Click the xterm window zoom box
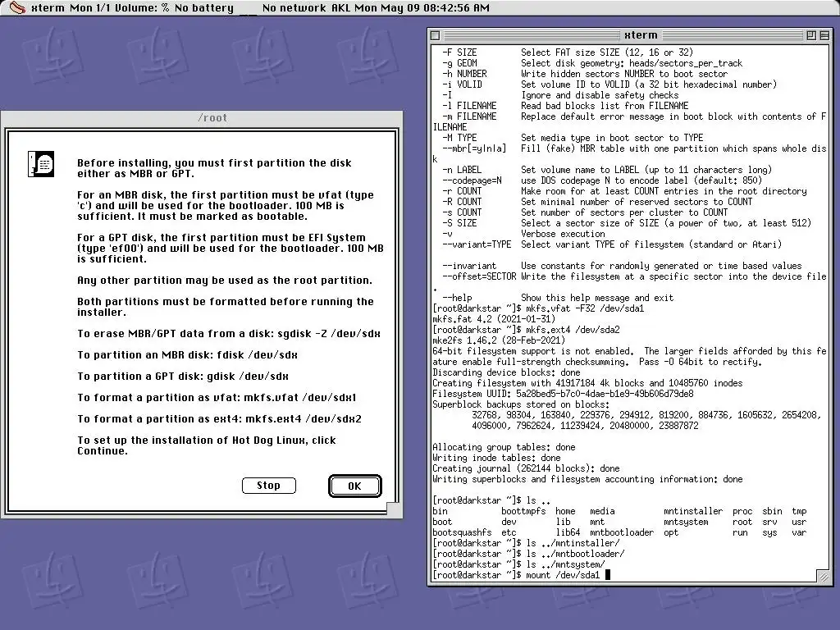The image size is (840, 630). [x=811, y=35]
